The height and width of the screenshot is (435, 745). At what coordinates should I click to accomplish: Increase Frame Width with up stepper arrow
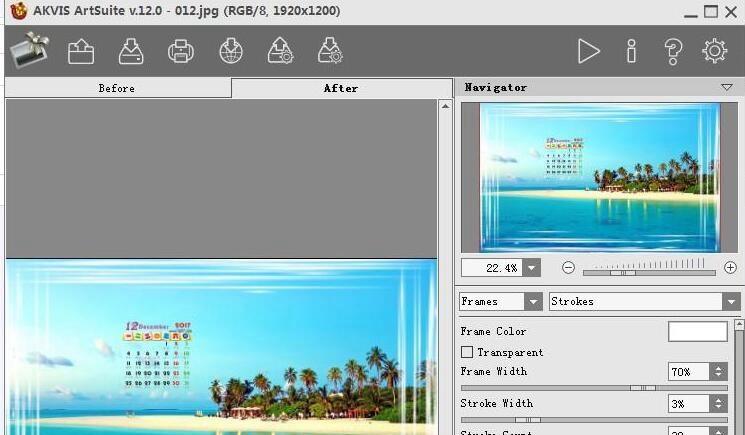718,367
